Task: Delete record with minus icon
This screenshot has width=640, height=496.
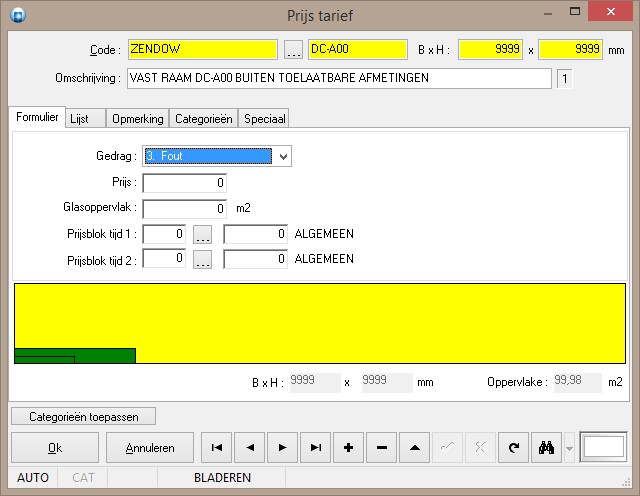Action: click(382, 448)
